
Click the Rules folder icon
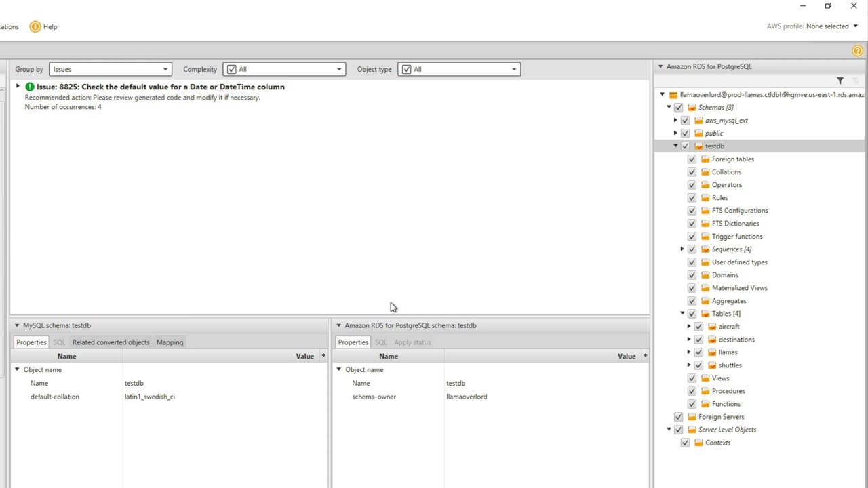705,198
